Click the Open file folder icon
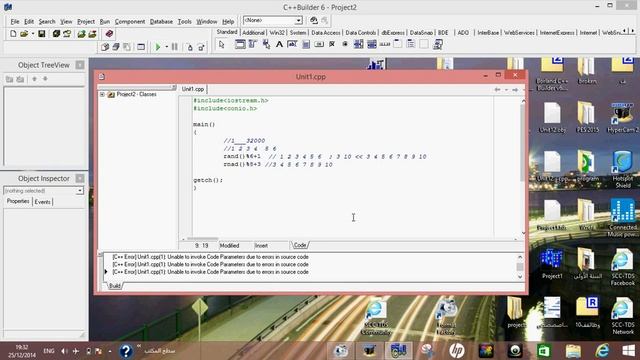The width and height of the screenshot is (640, 360). (x=24, y=34)
